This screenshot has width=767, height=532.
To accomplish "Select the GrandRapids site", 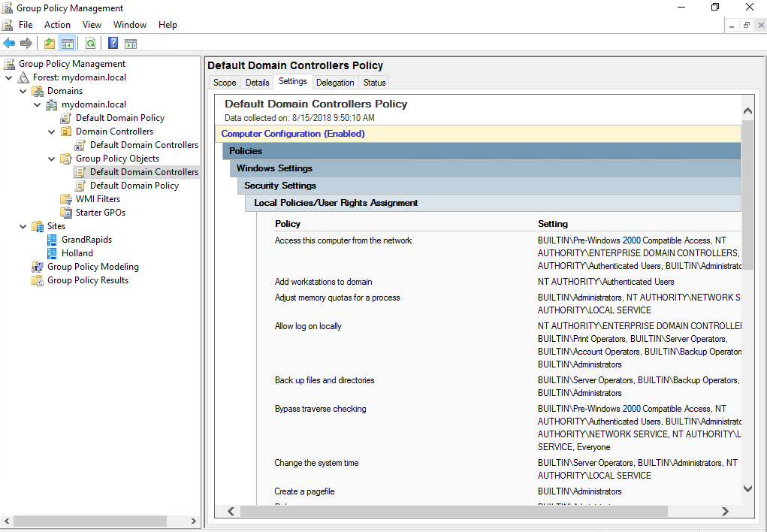I will 86,240.
